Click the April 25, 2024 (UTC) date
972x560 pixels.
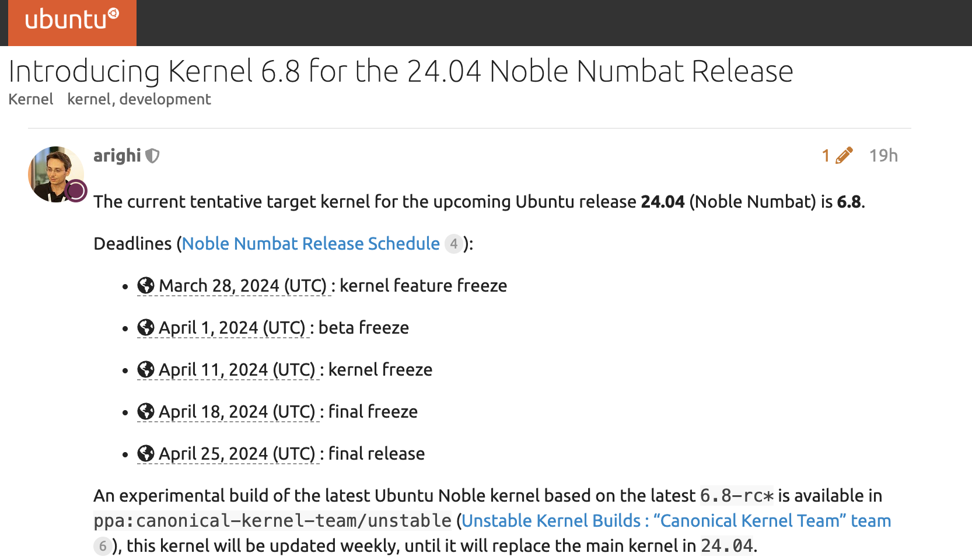[237, 453]
